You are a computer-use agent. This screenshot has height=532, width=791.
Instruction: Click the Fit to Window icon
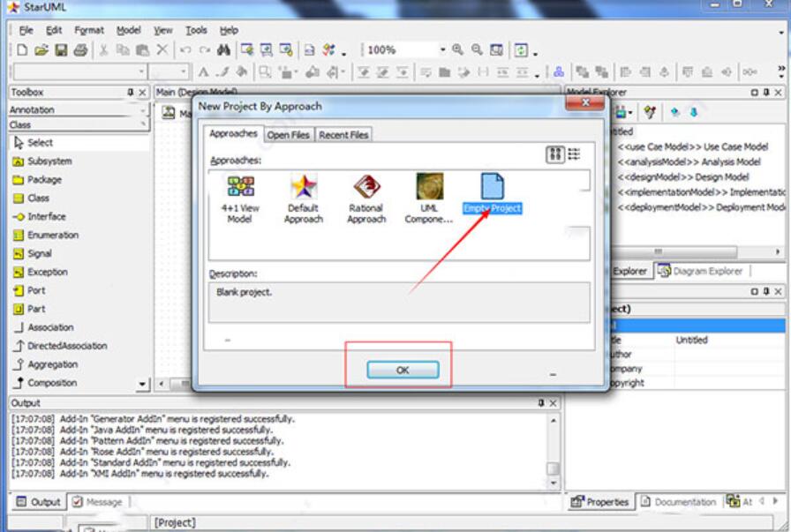[496, 49]
